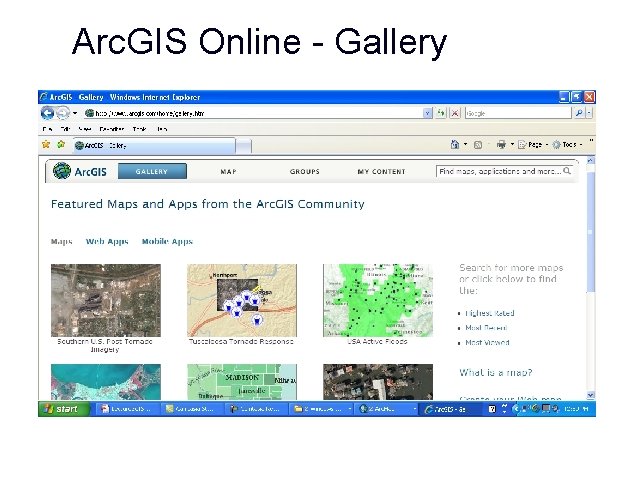Open the aerial houses imagery thumbnail
The width and height of the screenshot is (640, 480).
pyautogui.click(x=378, y=382)
